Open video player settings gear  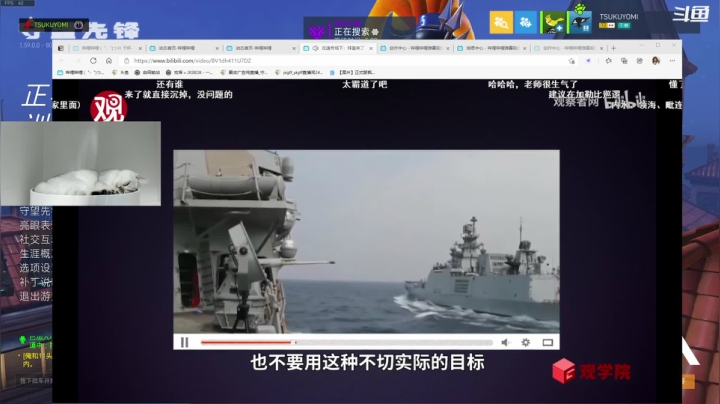(526, 342)
